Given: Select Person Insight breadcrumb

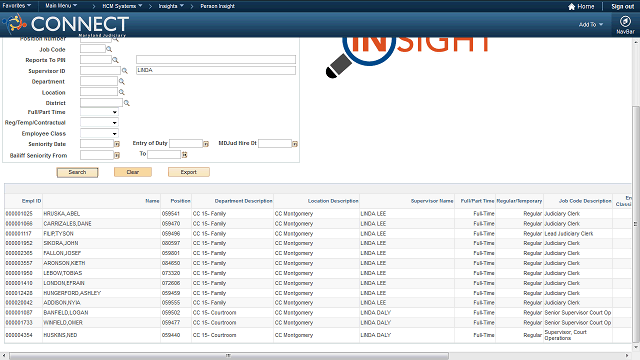Looking at the screenshot, I should coord(218,6).
